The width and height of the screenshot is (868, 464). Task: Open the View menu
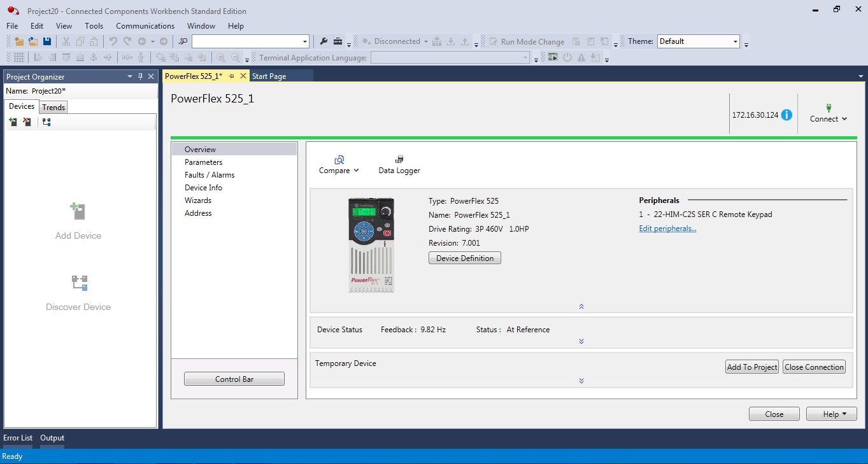click(x=64, y=26)
